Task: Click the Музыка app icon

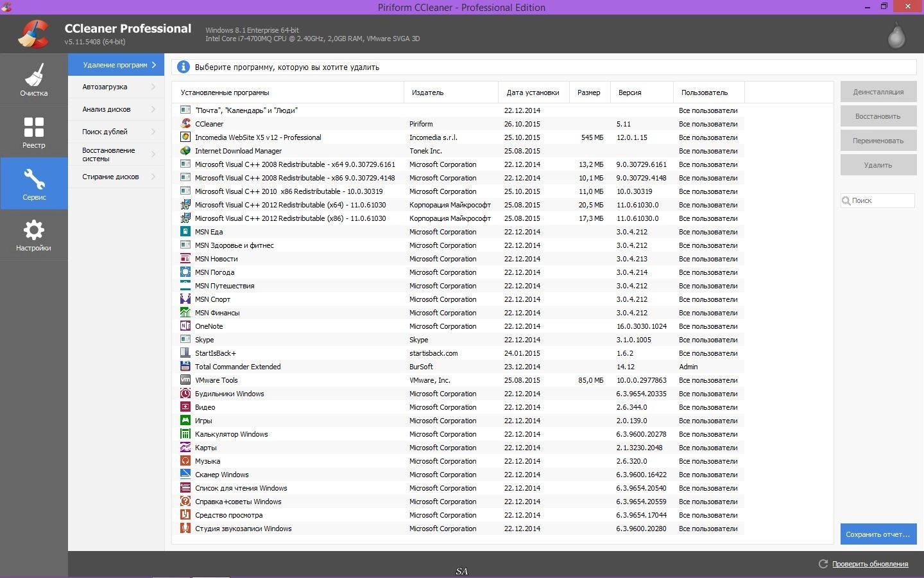Action: [x=185, y=460]
